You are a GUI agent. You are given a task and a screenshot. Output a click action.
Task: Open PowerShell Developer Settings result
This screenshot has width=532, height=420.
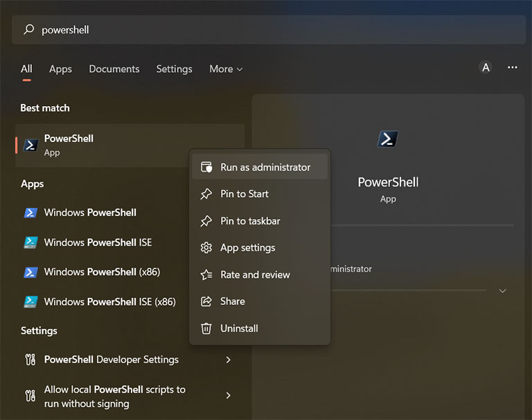point(130,360)
